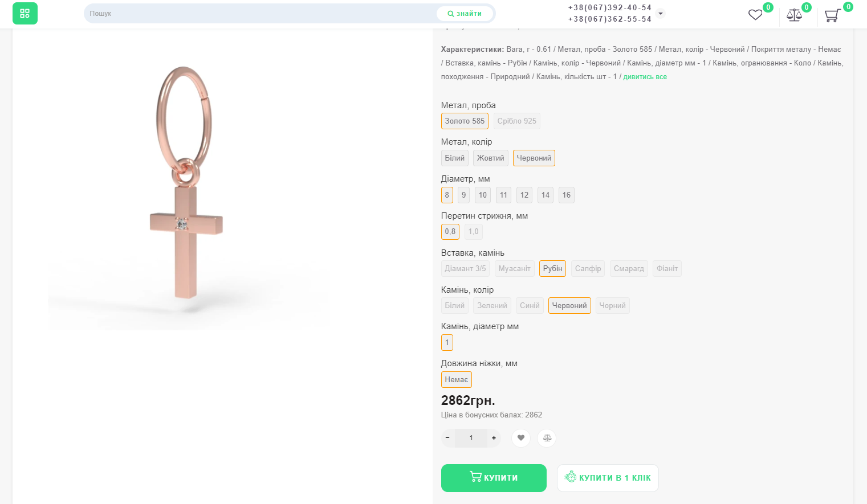The height and width of the screenshot is (504, 867).
Task: Select diameter 12 mm option
Action: point(524,195)
